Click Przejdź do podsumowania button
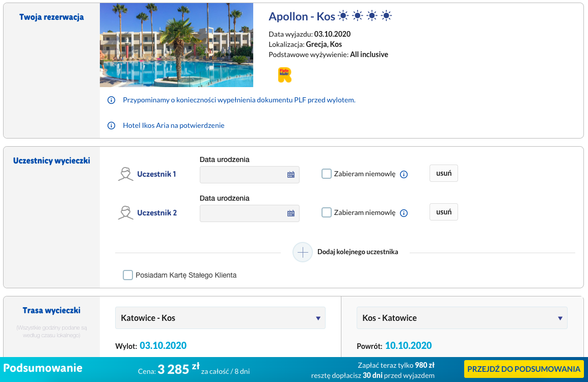The height and width of the screenshot is (382, 588). [523, 369]
